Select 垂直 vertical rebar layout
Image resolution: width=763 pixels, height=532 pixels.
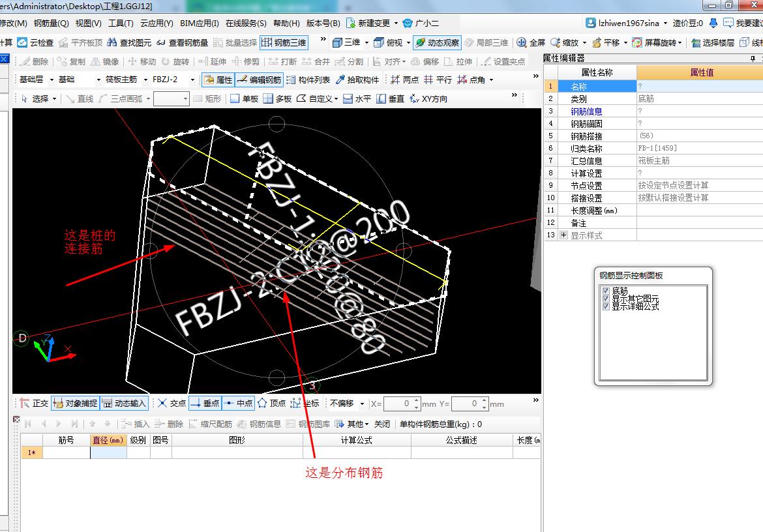pyautogui.click(x=390, y=98)
